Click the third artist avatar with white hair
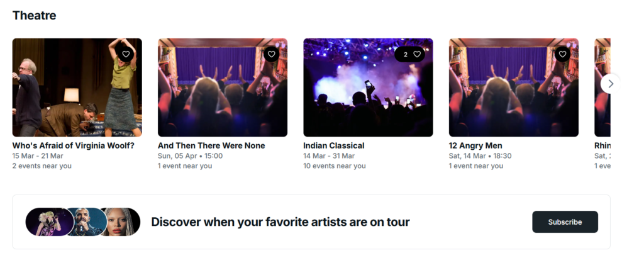 pos(121,222)
